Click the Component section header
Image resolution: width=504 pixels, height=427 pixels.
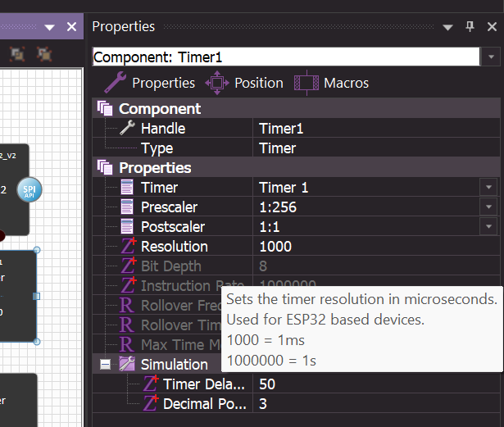pyautogui.click(x=297, y=108)
